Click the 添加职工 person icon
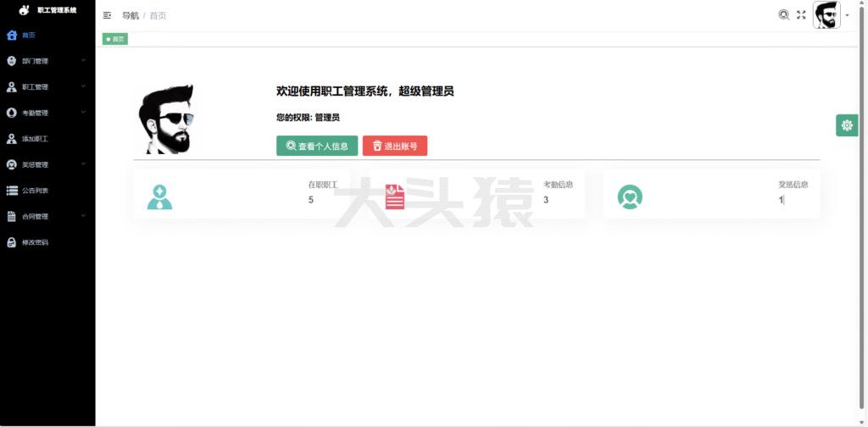 tap(11, 139)
